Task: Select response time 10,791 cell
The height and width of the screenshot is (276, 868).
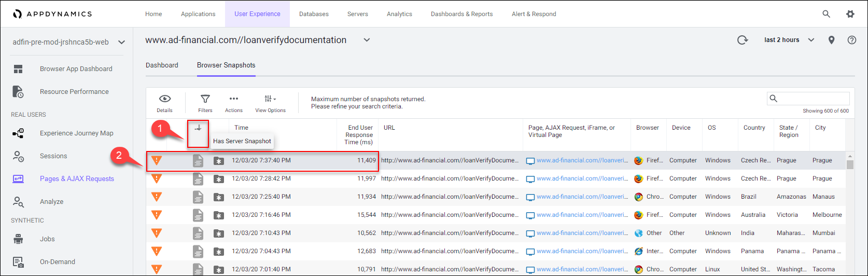Action: click(x=367, y=269)
